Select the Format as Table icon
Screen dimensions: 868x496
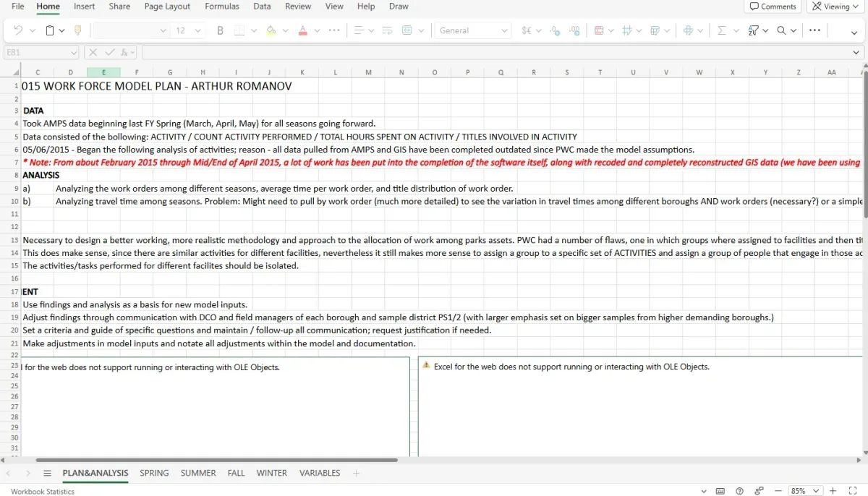(x=600, y=30)
